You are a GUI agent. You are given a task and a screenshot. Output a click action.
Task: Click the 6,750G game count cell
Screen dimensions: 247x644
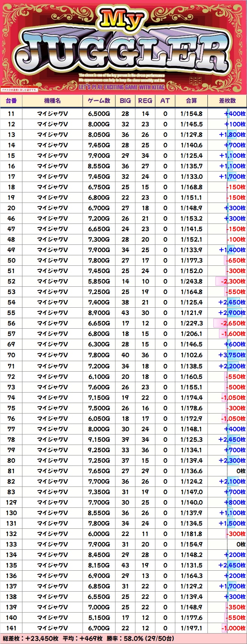tap(99, 187)
